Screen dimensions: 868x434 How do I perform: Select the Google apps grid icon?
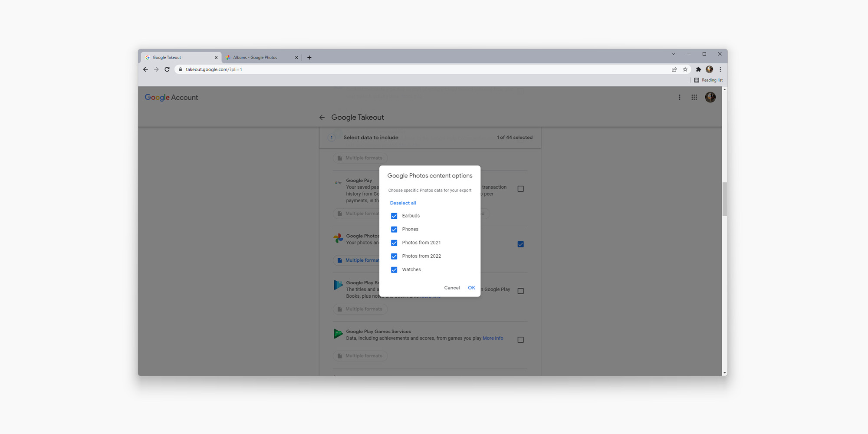click(694, 97)
